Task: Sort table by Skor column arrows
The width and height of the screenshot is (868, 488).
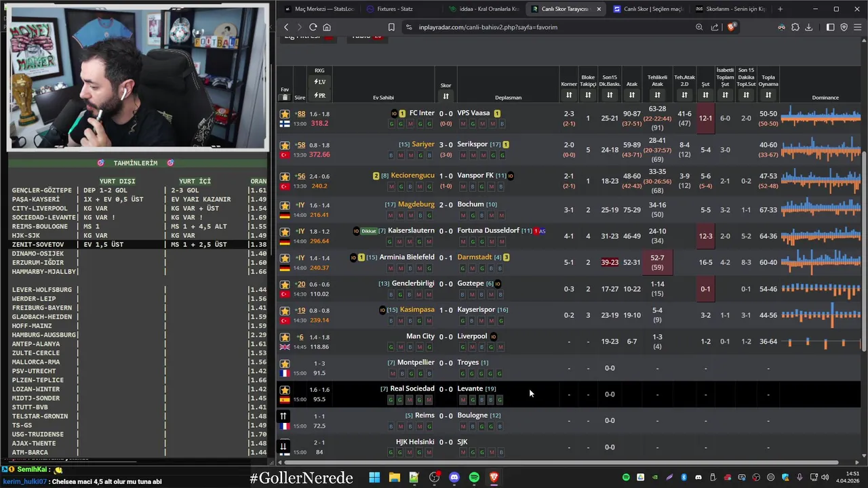Action: pyautogui.click(x=446, y=96)
